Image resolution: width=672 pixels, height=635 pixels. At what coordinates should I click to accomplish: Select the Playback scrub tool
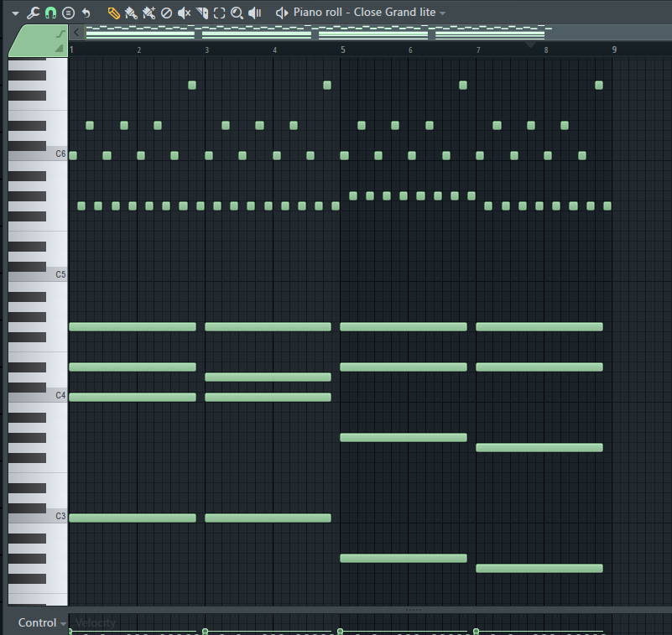[254, 13]
